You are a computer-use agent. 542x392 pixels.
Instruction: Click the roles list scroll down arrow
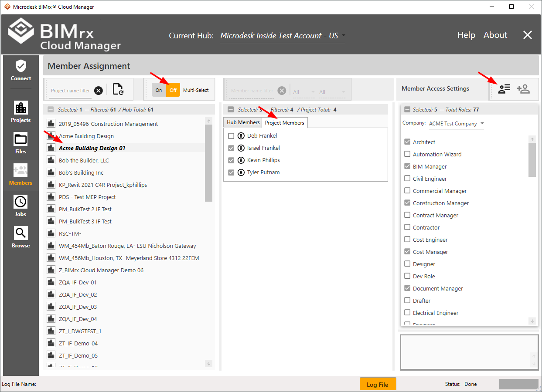(x=532, y=321)
